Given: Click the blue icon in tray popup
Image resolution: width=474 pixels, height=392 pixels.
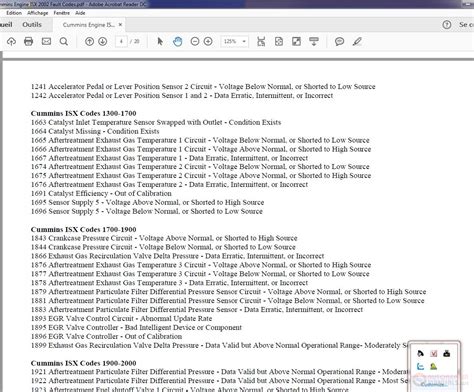Looking at the screenshot, I should click(x=420, y=366).
